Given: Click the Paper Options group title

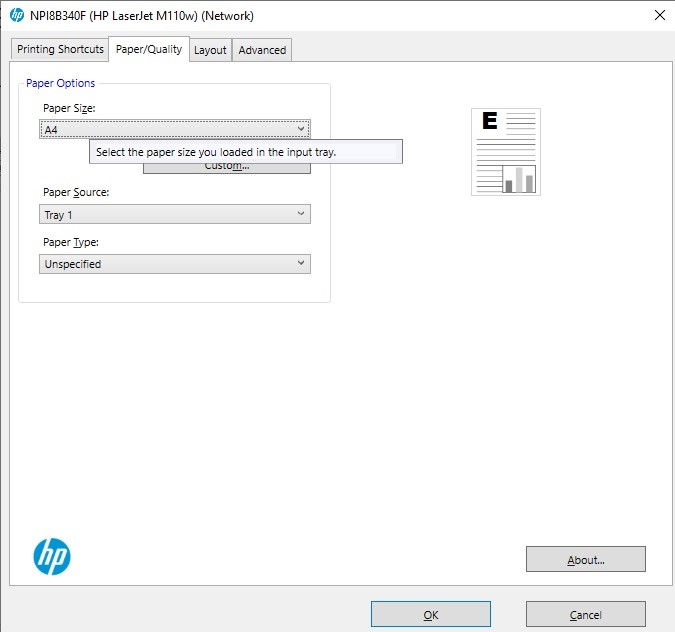Looking at the screenshot, I should (60, 83).
